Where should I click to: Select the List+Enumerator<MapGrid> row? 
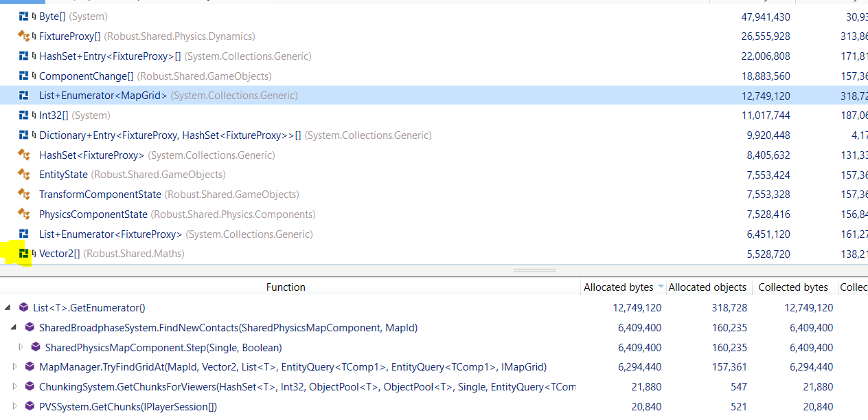pos(434,96)
